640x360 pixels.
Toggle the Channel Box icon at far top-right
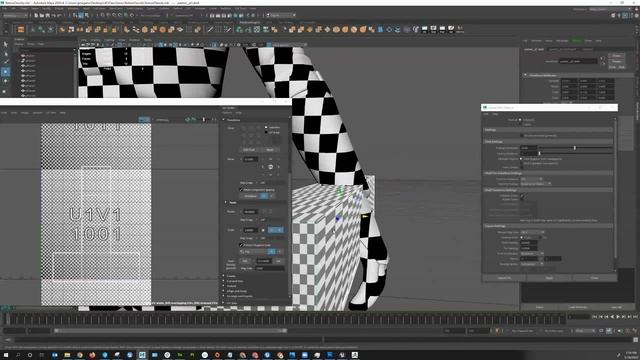[x=636, y=16]
